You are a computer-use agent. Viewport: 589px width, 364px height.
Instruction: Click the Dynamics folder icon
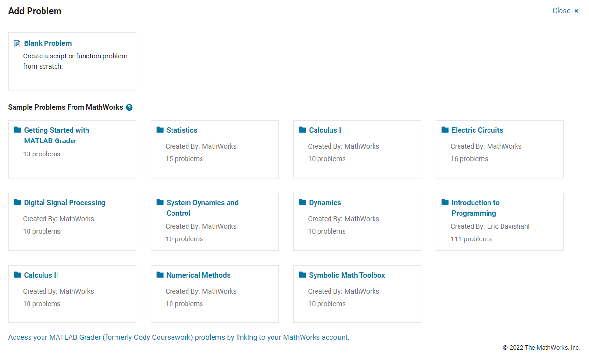pos(302,202)
